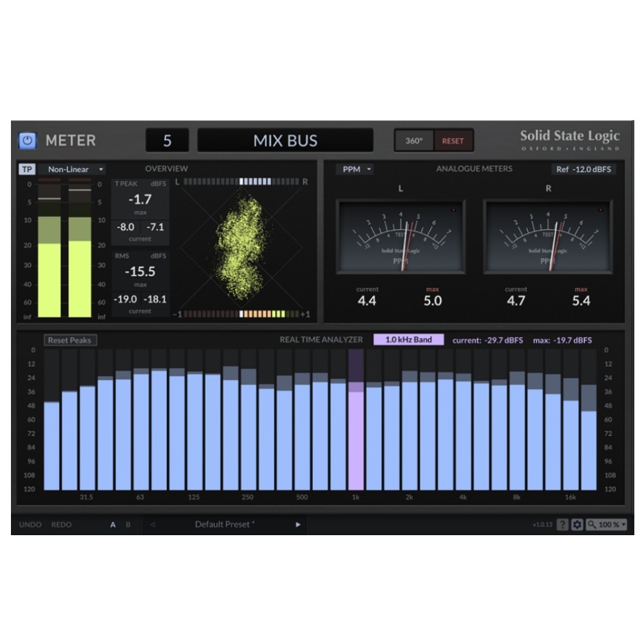Click the MIX BUS track name field
This screenshot has height=644, width=644.
[x=285, y=140]
